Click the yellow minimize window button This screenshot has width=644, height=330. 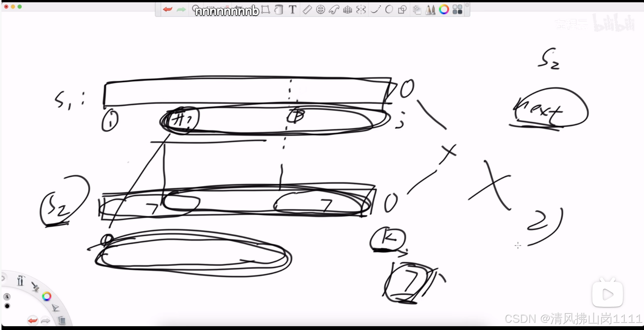13,7
